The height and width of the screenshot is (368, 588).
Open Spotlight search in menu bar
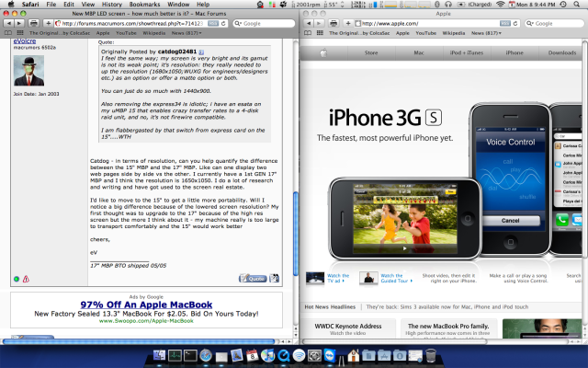[576, 5]
